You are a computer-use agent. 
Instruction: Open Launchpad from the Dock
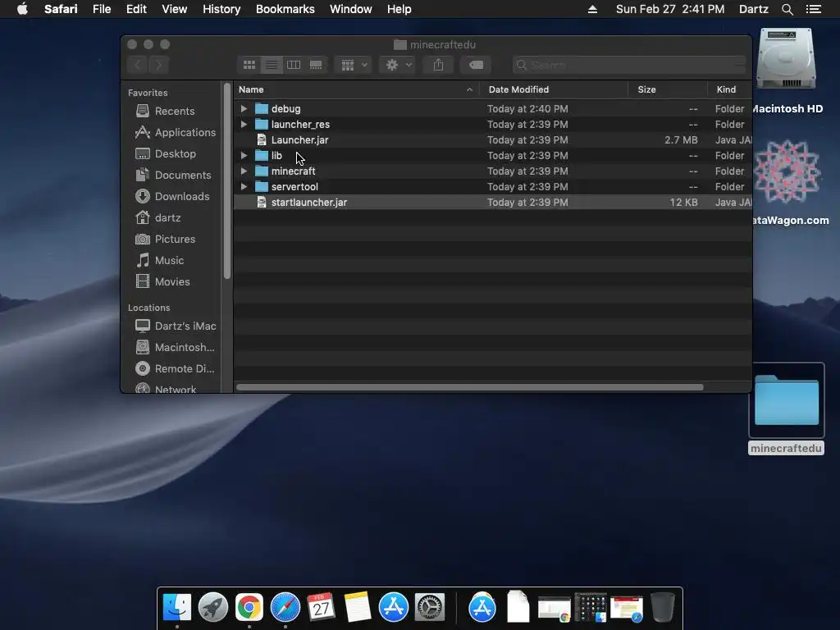pyautogui.click(x=213, y=608)
